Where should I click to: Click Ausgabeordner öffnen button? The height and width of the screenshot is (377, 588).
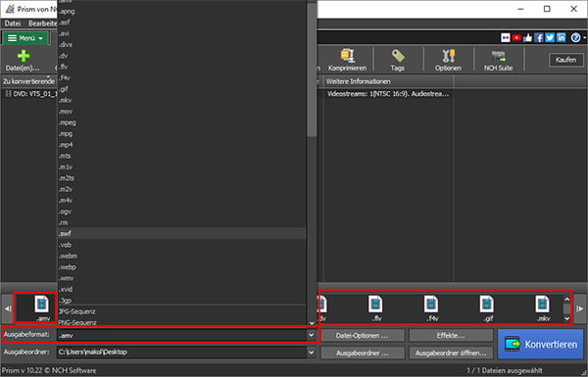tap(451, 353)
